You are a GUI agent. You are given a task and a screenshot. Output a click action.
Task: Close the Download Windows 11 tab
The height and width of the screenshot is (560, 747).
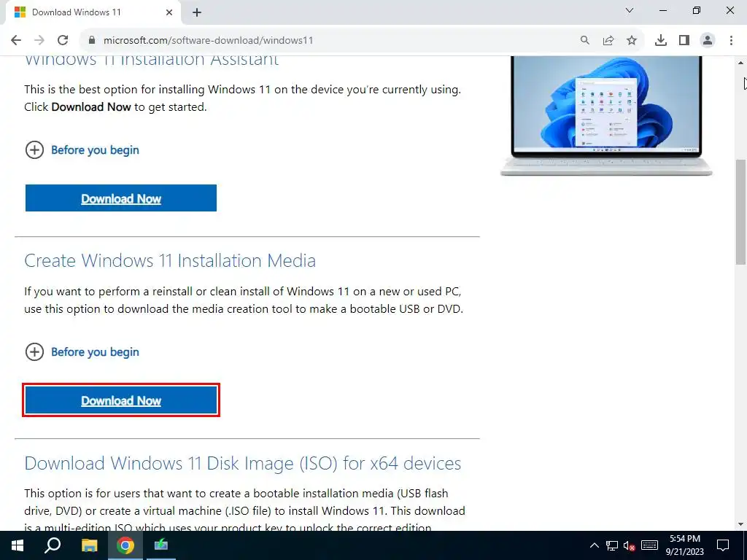[x=169, y=12]
